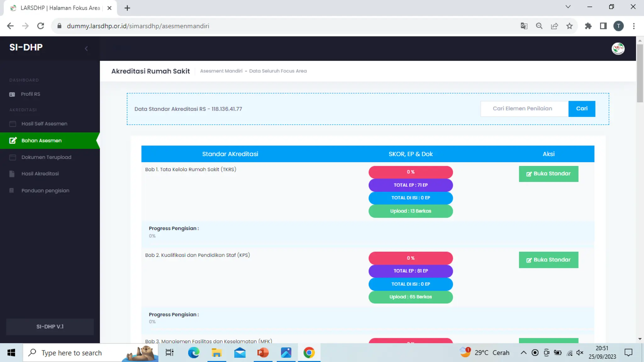Open the Panduan pengisian guide icon
The height and width of the screenshot is (362, 644).
coord(12,190)
